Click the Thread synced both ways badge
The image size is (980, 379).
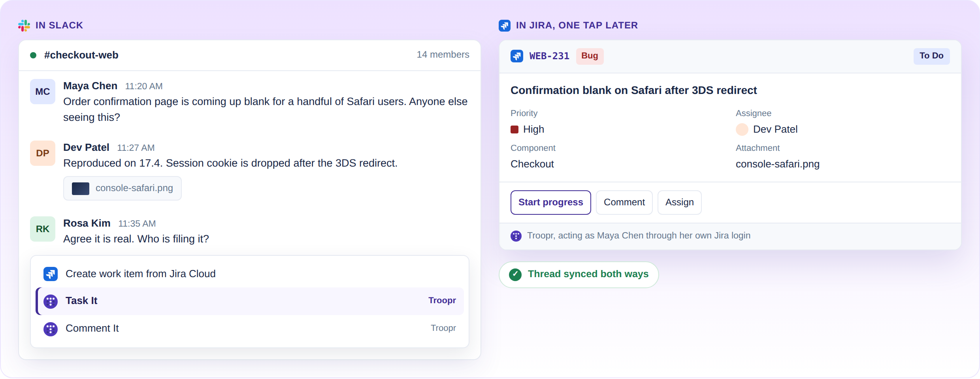(x=579, y=275)
